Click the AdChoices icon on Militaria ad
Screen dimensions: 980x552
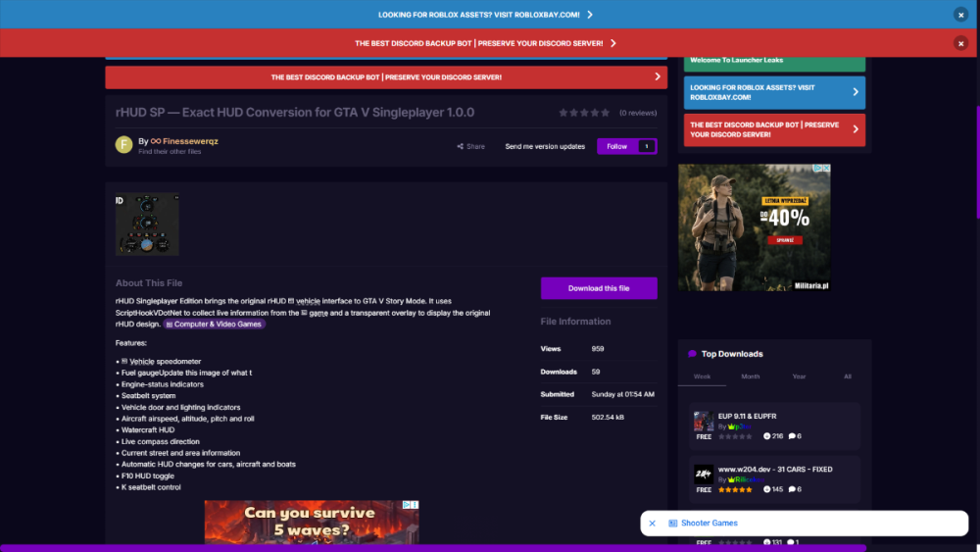click(x=817, y=169)
